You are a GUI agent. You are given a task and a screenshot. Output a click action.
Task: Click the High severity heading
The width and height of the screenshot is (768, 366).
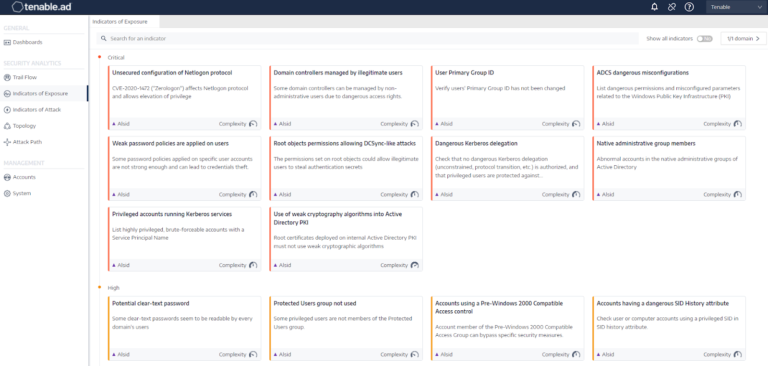(x=114, y=288)
